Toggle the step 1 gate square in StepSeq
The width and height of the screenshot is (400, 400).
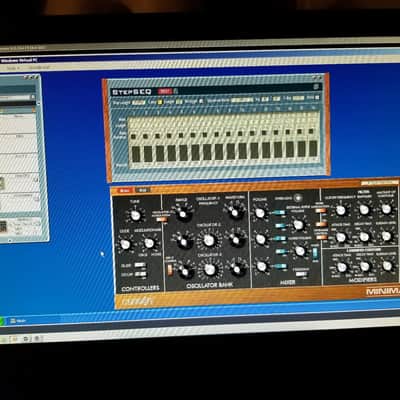[133, 136]
